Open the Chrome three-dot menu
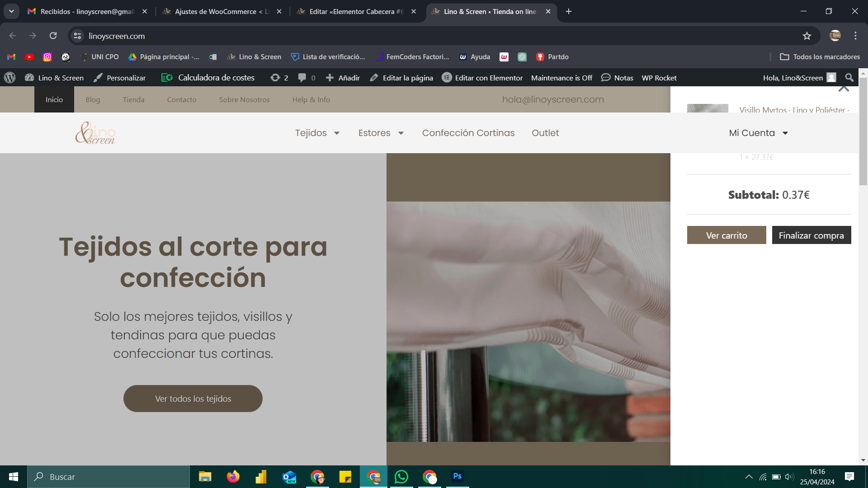The image size is (868, 488). point(855,36)
